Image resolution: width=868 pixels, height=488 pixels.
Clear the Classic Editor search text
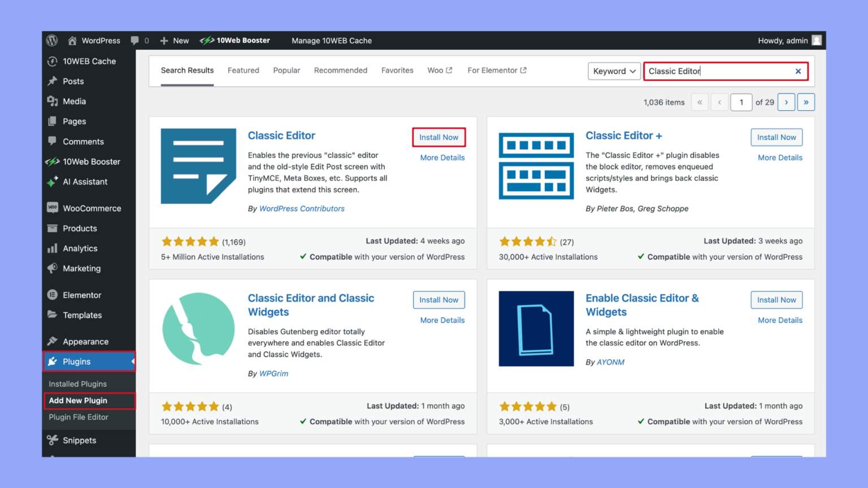(798, 71)
